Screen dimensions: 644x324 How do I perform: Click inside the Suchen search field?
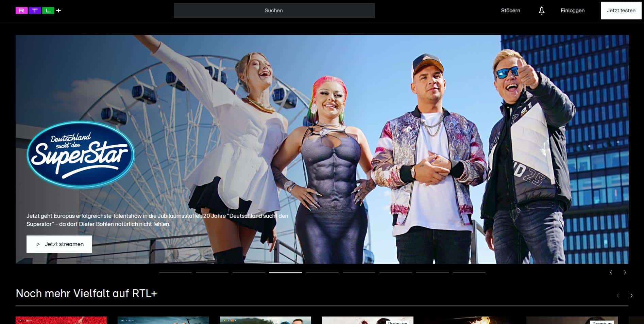(274, 11)
